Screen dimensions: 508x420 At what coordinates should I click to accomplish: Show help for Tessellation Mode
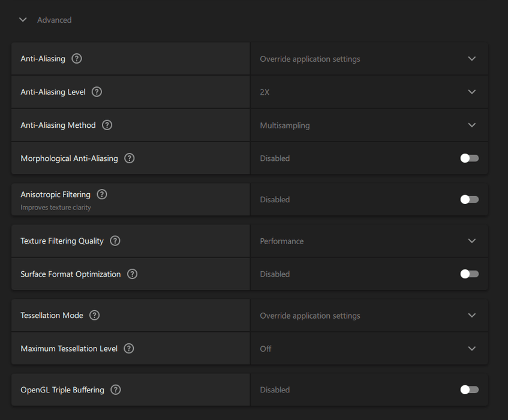(x=94, y=316)
